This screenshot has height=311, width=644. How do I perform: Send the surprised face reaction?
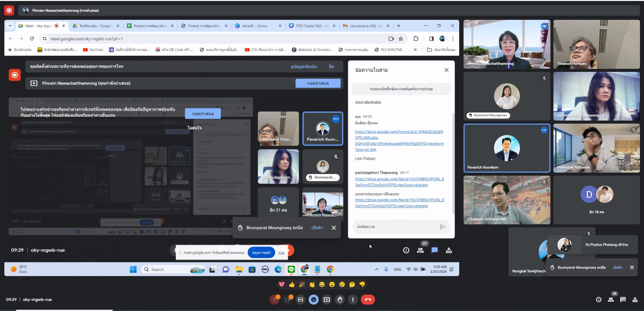332,284
